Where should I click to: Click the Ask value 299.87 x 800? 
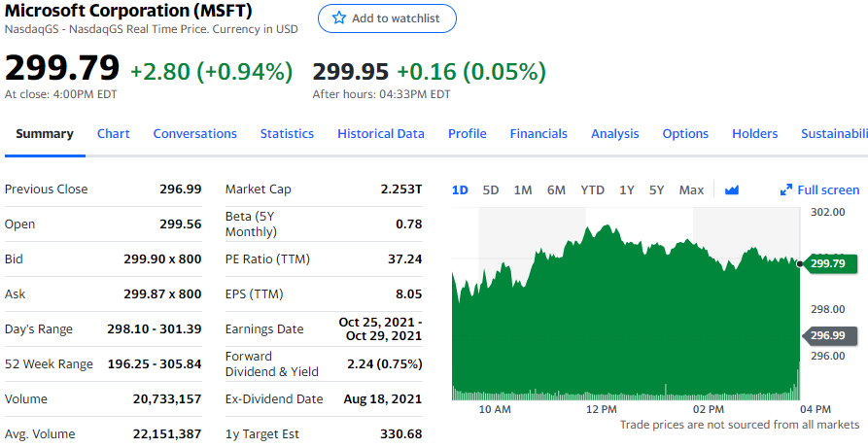tap(162, 293)
